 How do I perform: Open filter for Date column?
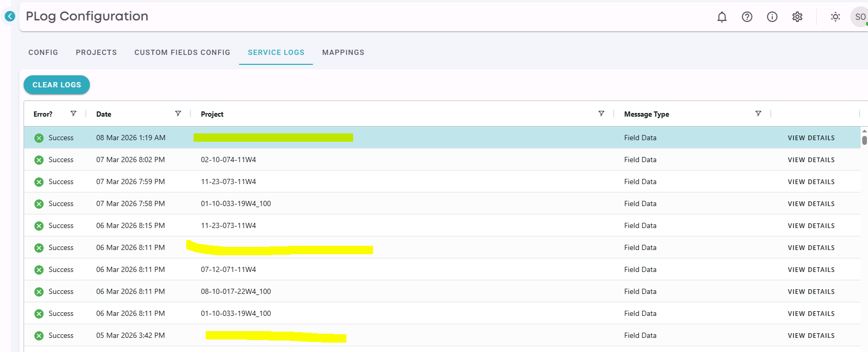tap(178, 113)
